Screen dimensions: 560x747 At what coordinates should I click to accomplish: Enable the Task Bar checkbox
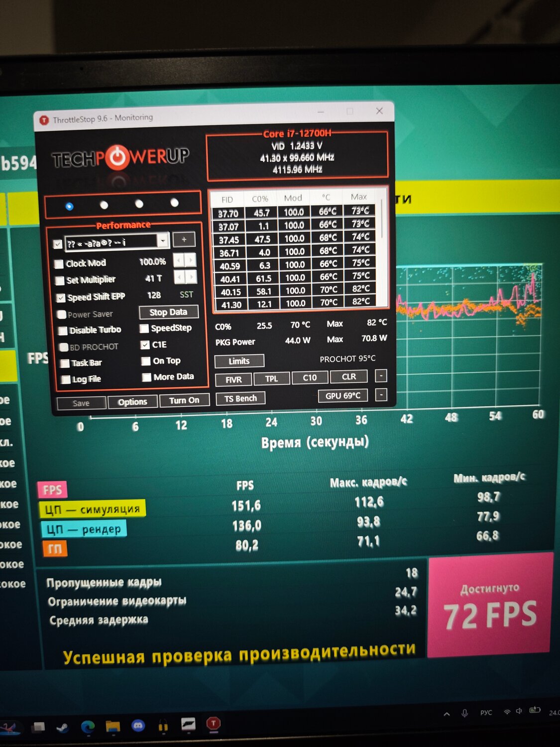coord(65,364)
